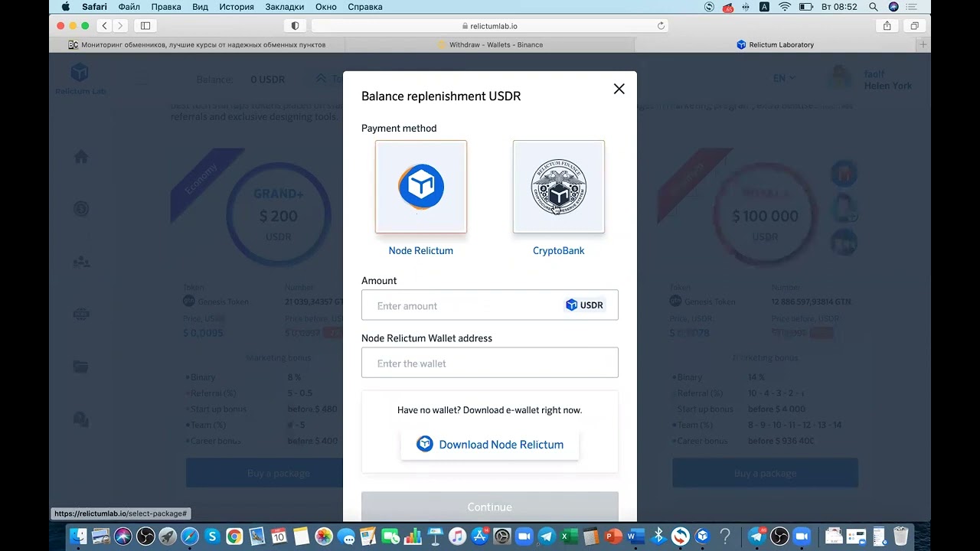This screenshot has width=980, height=551.
Task: Launch Siri from the dock
Action: 123,536
